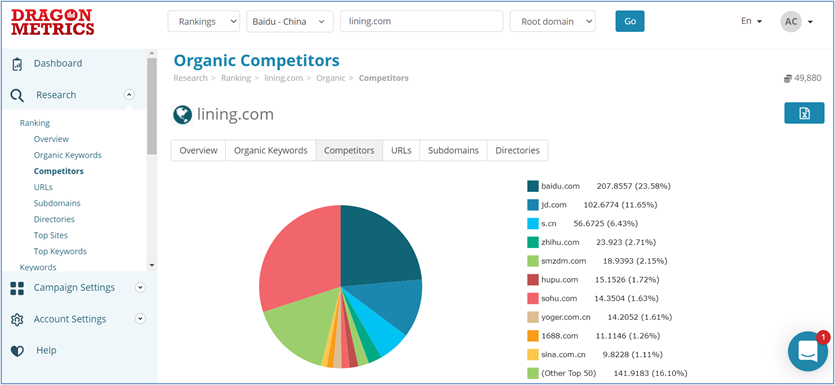This screenshot has width=835, height=385.
Task: Click the Organic breadcrumb link
Action: pos(330,78)
